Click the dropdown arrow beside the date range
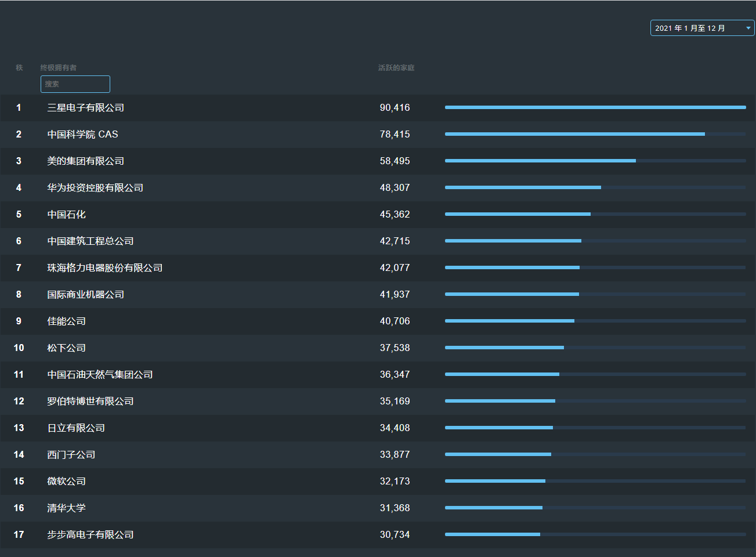This screenshot has width=756, height=557. 748,28
